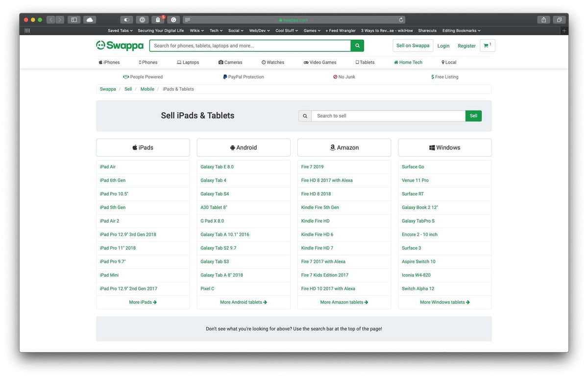
Task: Select Surface Go in Windows list
Action: pyautogui.click(x=413, y=167)
